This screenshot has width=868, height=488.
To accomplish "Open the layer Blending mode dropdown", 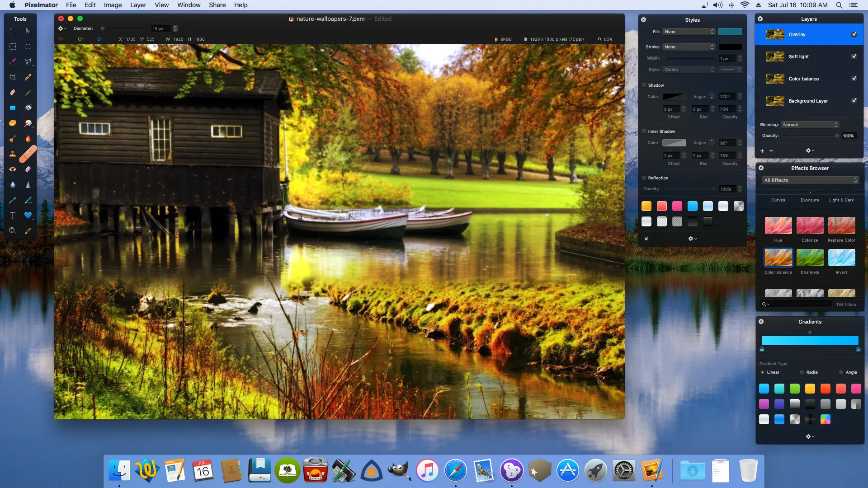I will click(x=810, y=125).
